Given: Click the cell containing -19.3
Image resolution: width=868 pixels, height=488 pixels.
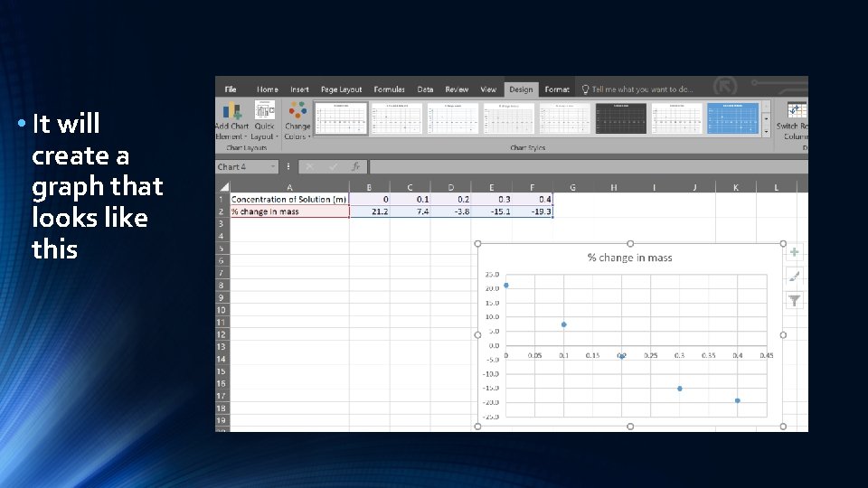Looking at the screenshot, I should point(532,211).
